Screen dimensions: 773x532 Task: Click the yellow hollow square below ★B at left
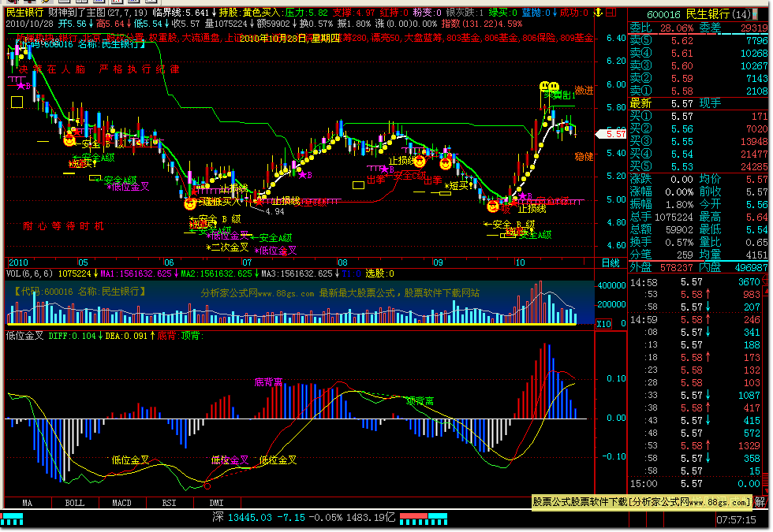17,102
